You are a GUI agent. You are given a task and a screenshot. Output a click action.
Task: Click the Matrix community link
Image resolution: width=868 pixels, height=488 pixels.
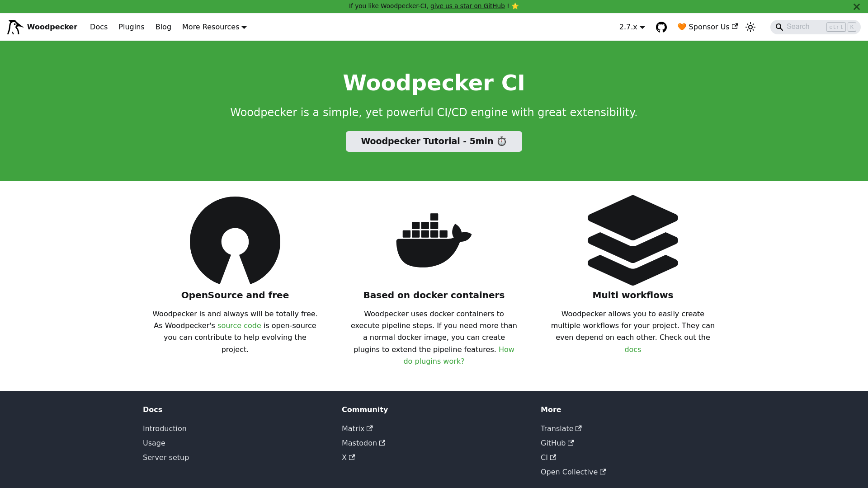pos(357,428)
